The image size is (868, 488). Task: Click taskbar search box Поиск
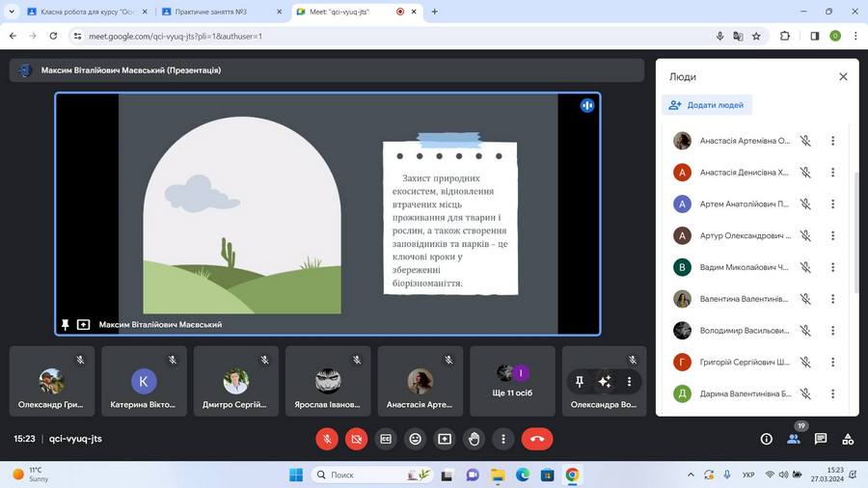[x=373, y=474]
